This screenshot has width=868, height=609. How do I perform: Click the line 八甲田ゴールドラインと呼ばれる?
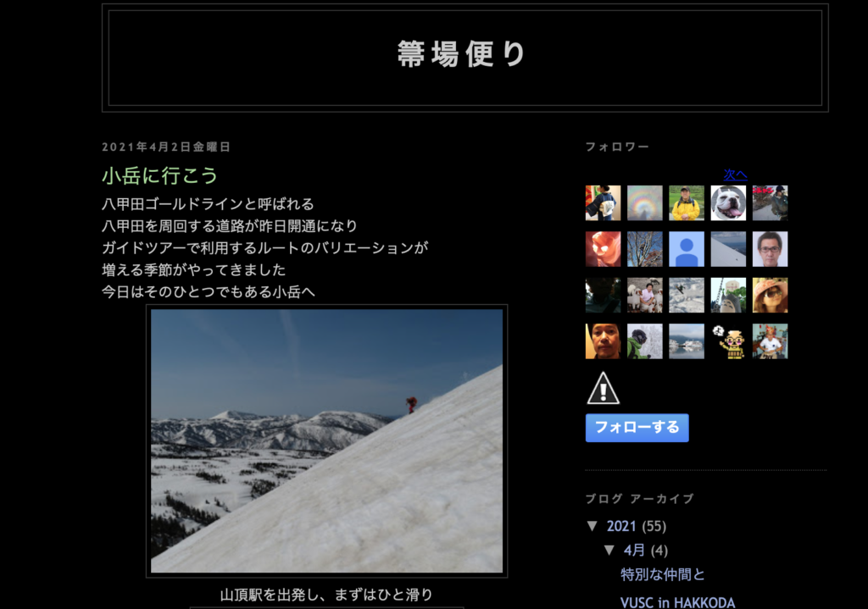click(x=209, y=204)
